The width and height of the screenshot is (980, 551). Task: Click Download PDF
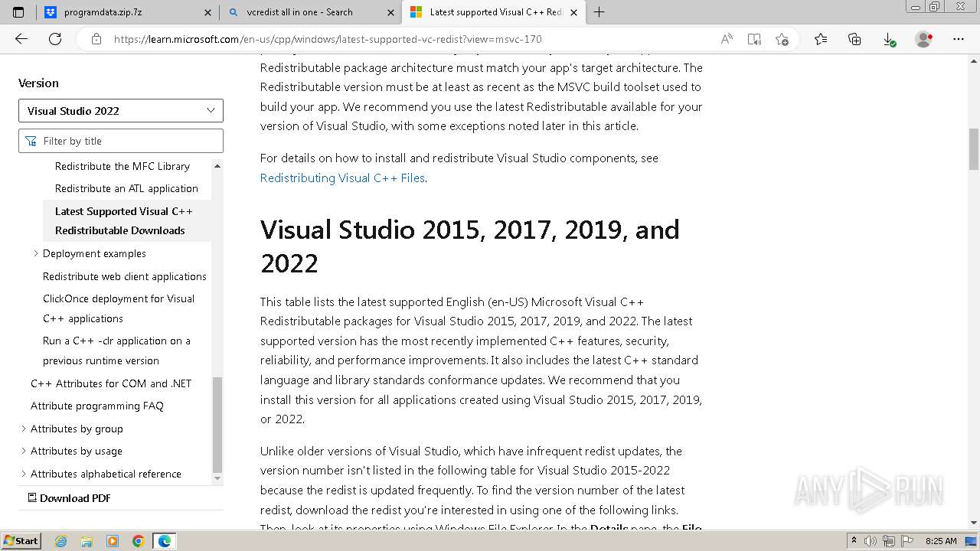(x=69, y=498)
